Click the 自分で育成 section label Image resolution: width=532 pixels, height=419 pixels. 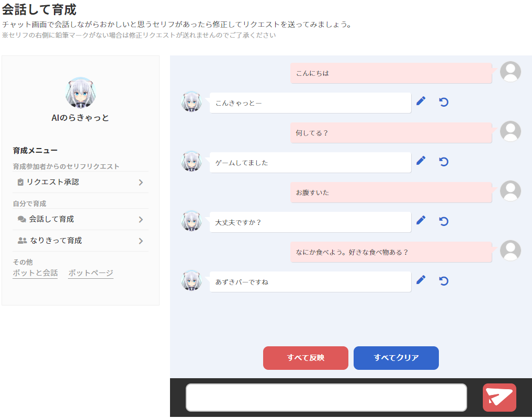(x=29, y=204)
